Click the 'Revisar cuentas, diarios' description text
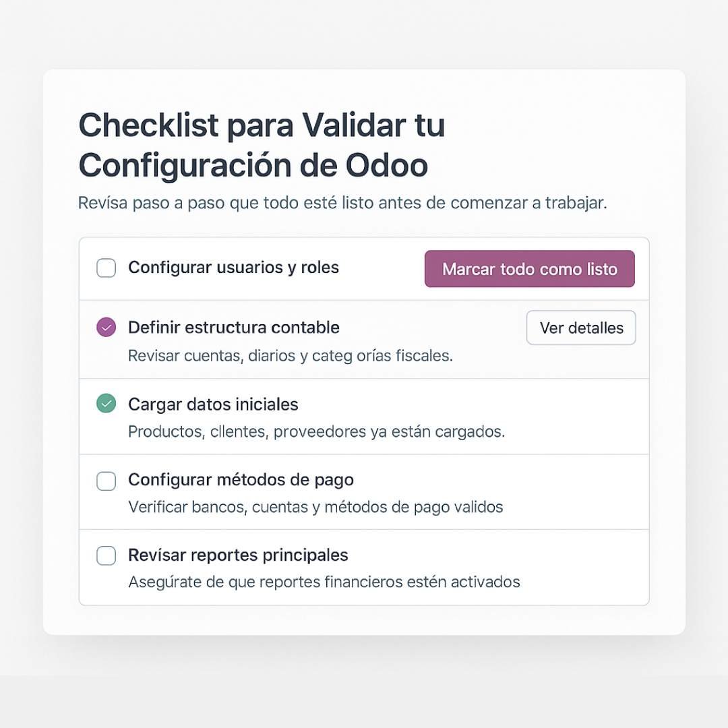This screenshot has height=728, width=728. click(x=290, y=355)
